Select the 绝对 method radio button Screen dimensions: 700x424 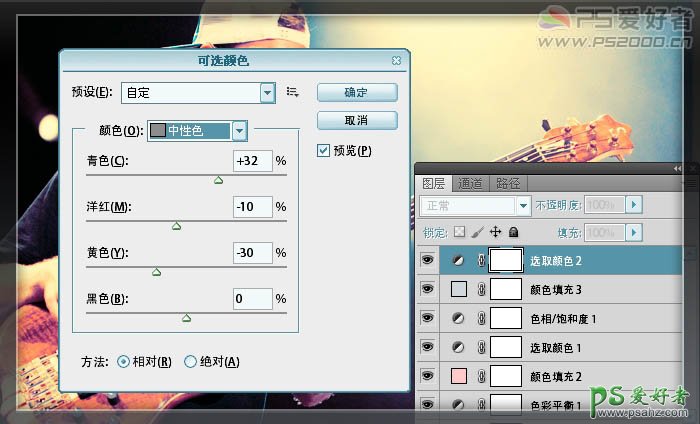click(x=191, y=362)
